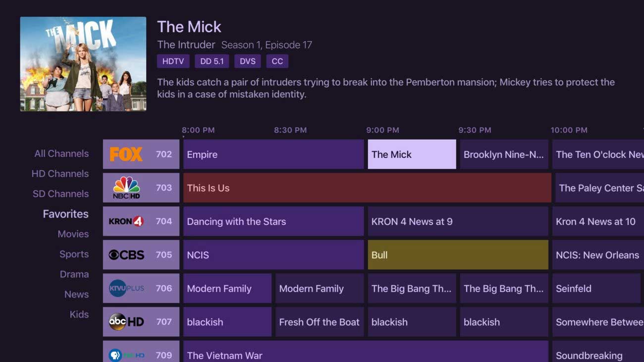Click the DD 5.1 audio badge
The image size is (644, 362).
(x=212, y=61)
